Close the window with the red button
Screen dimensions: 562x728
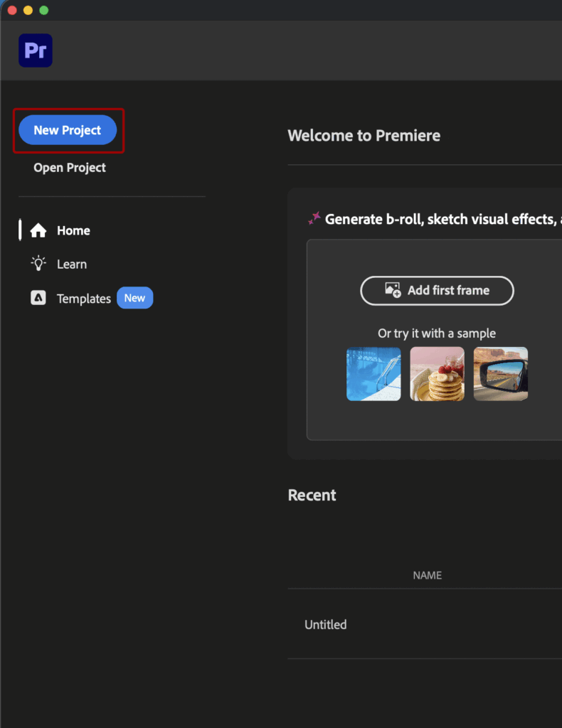[13, 10]
